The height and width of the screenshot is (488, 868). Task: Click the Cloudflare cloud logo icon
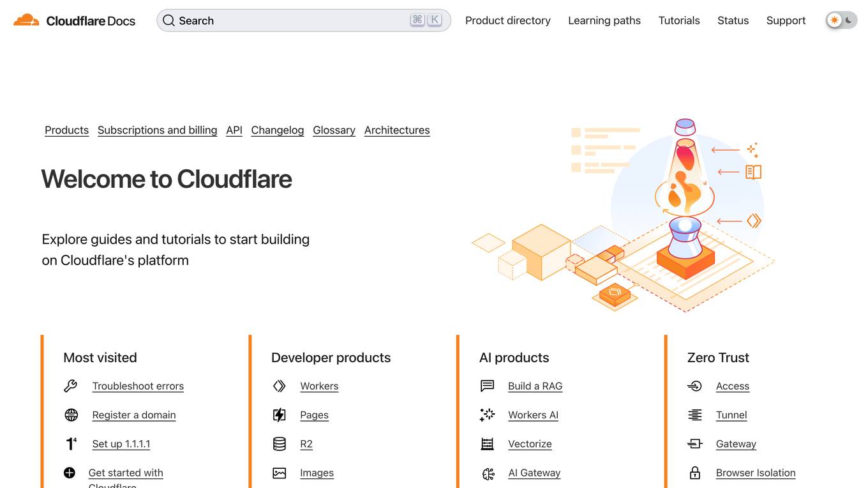(26, 20)
